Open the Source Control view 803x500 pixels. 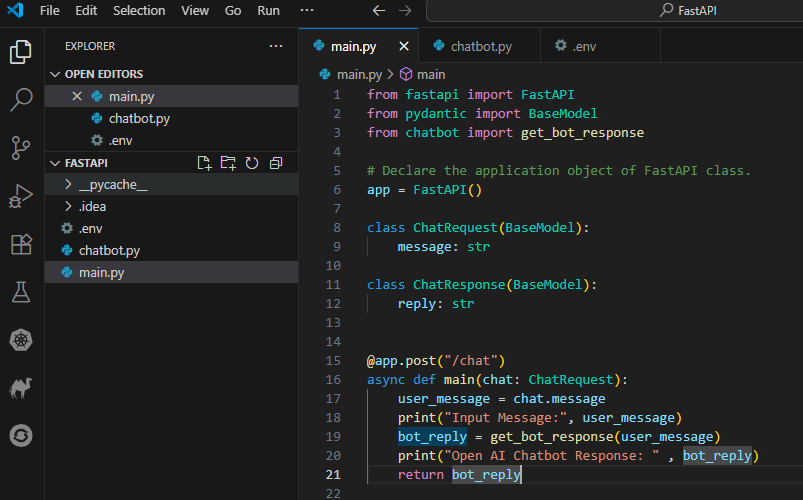point(21,148)
